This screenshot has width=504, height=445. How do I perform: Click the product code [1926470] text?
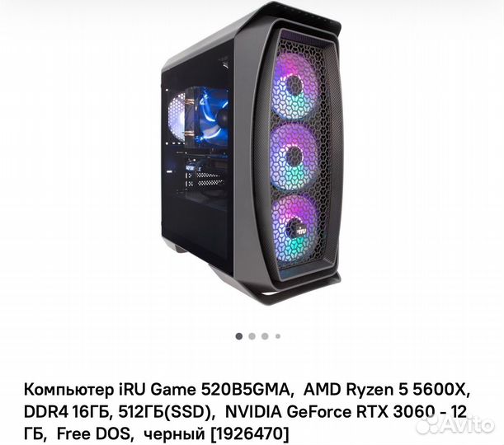coord(249,434)
